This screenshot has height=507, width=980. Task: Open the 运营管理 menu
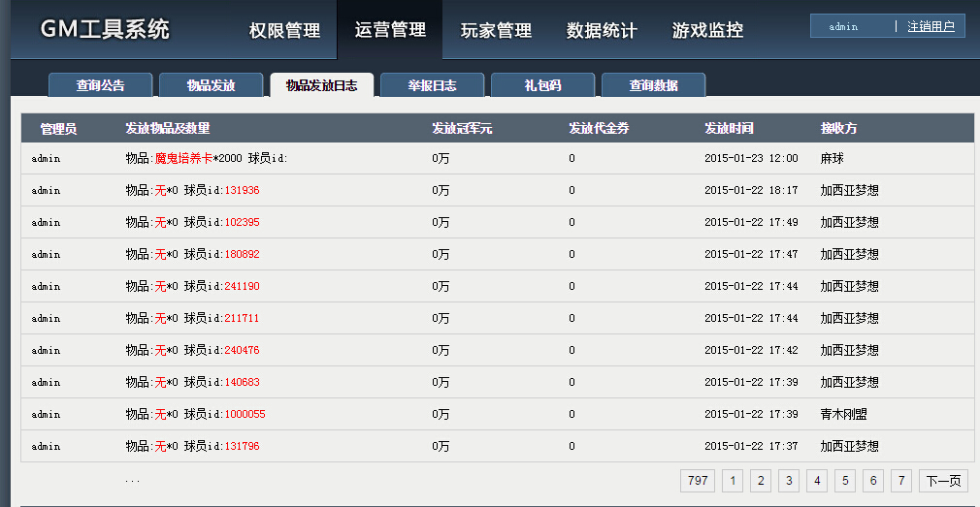[x=390, y=29]
